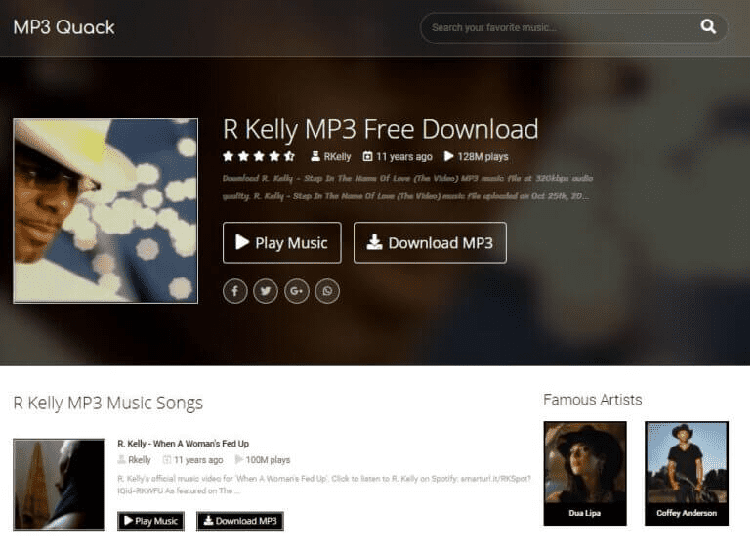Screen dimensions: 756x554
Task: Share via WhatsApp icon
Action: click(x=327, y=291)
